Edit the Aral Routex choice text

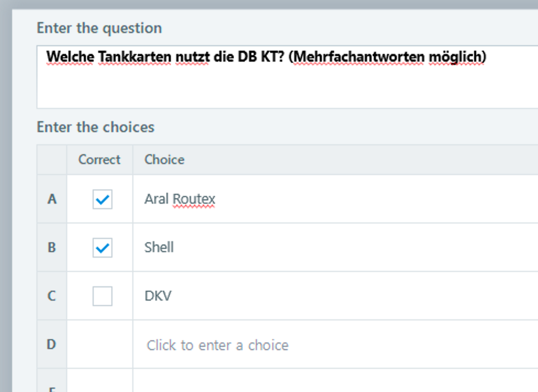(x=180, y=199)
